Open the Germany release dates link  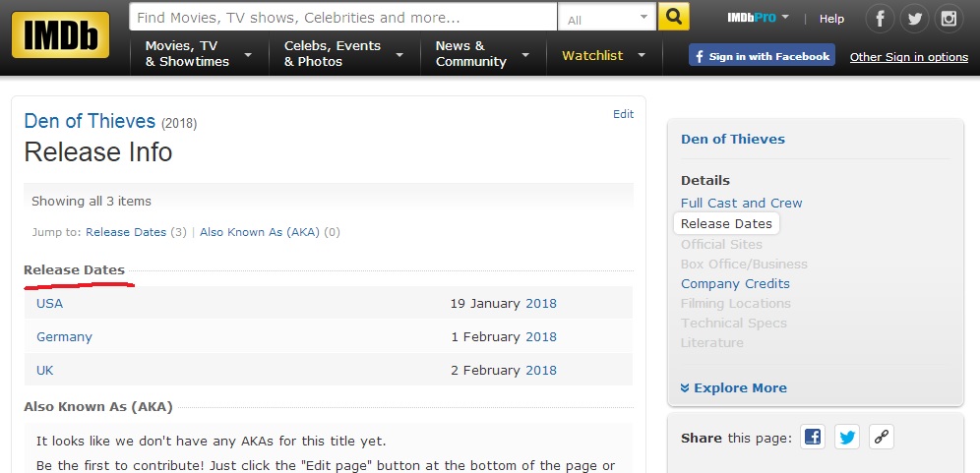pos(64,336)
